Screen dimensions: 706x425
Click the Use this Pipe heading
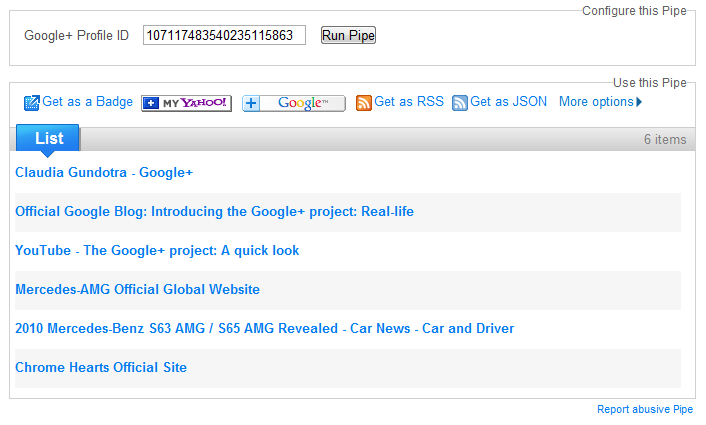point(650,83)
